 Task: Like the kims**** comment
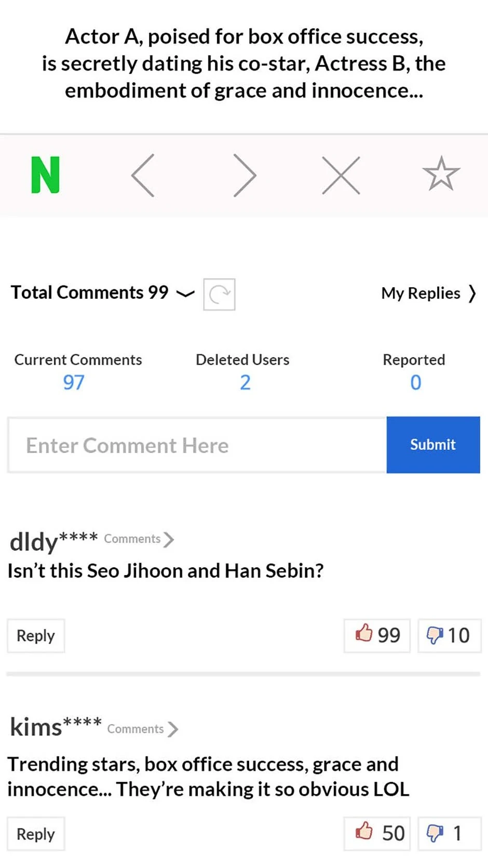pos(377,833)
